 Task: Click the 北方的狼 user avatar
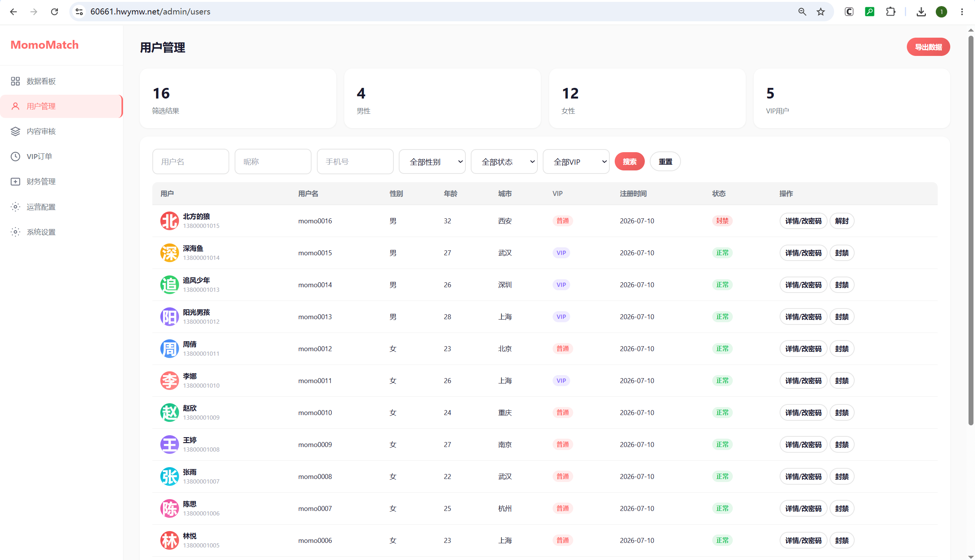[169, 221]
